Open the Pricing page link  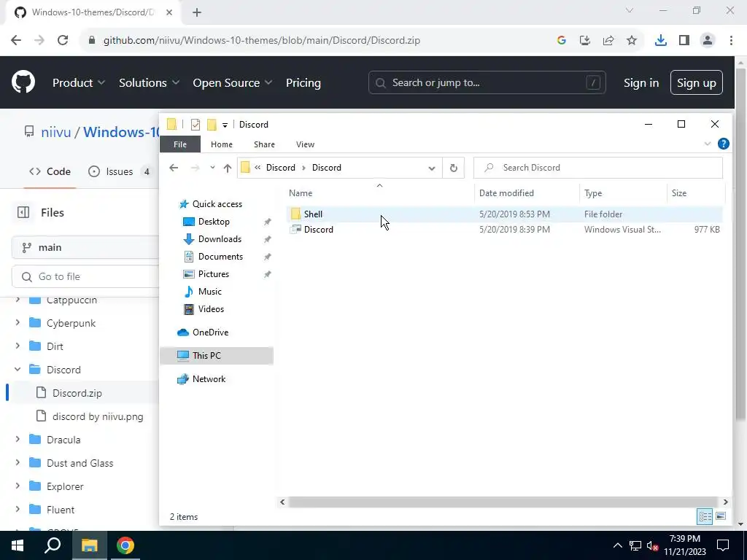coord(303,83)
